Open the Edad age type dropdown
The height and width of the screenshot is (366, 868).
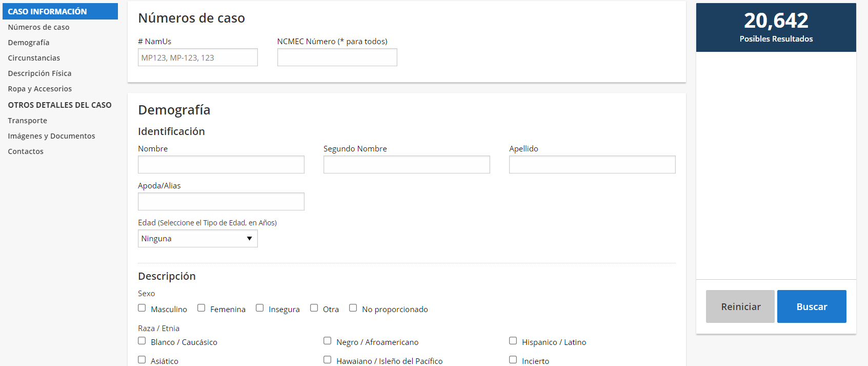(x=197, y=239)
